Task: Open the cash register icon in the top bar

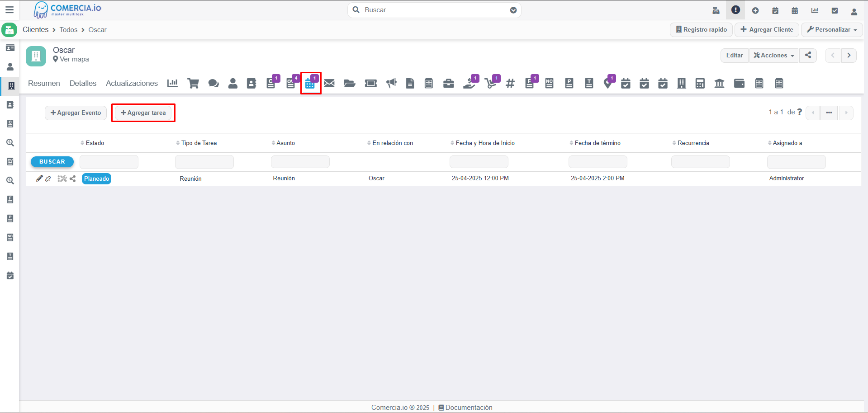Action: pyautogui.click(x=716, y=10)
